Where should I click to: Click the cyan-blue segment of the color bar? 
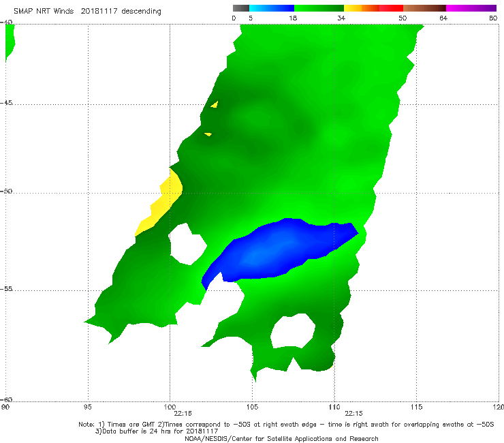click(272, 8)
